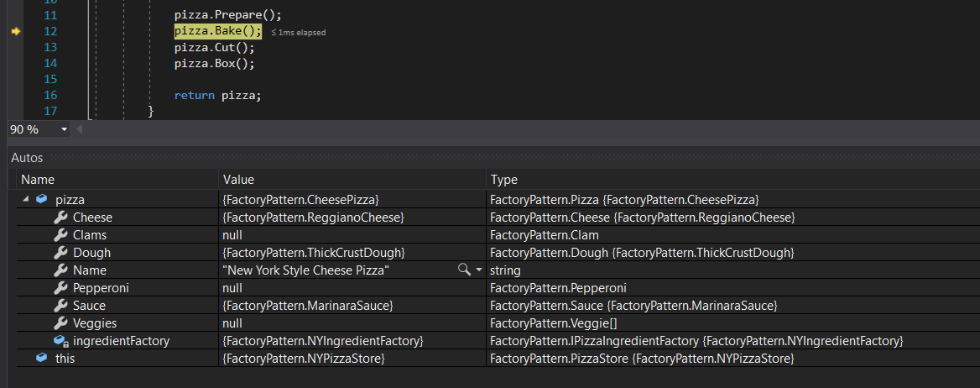Click the null value in Pepperoni row
The width and height of the screenshot is (980, 388).
tap(232, 288)
